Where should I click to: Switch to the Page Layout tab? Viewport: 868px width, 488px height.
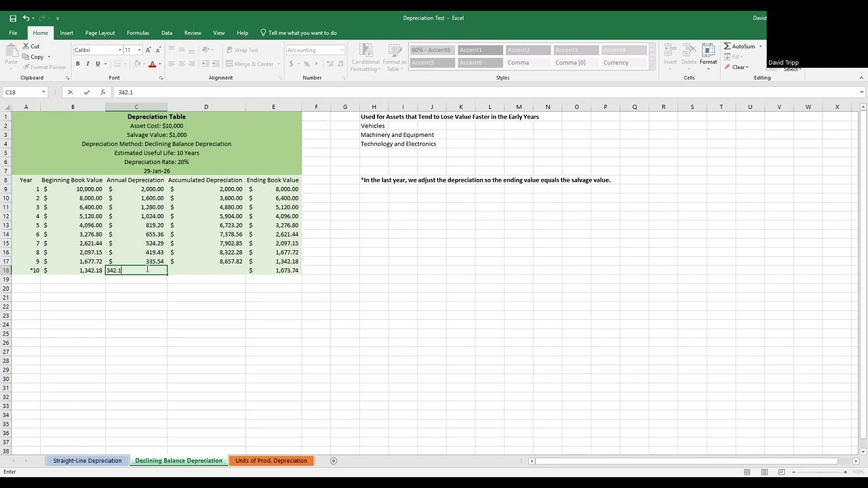tap(100, 33)
